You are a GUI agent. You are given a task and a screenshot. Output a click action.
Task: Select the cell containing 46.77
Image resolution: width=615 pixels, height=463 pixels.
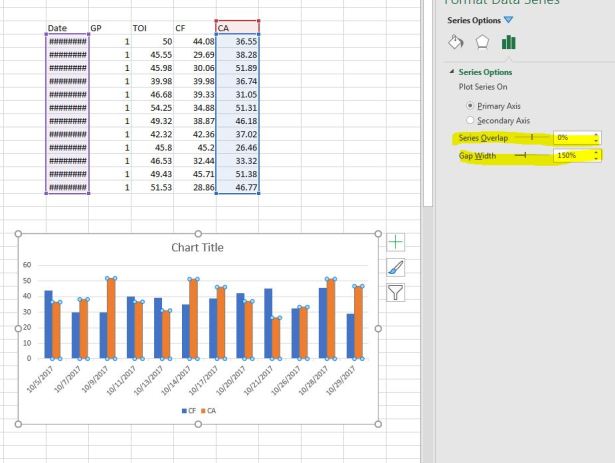pyautogui.click(x=237, y=187)
